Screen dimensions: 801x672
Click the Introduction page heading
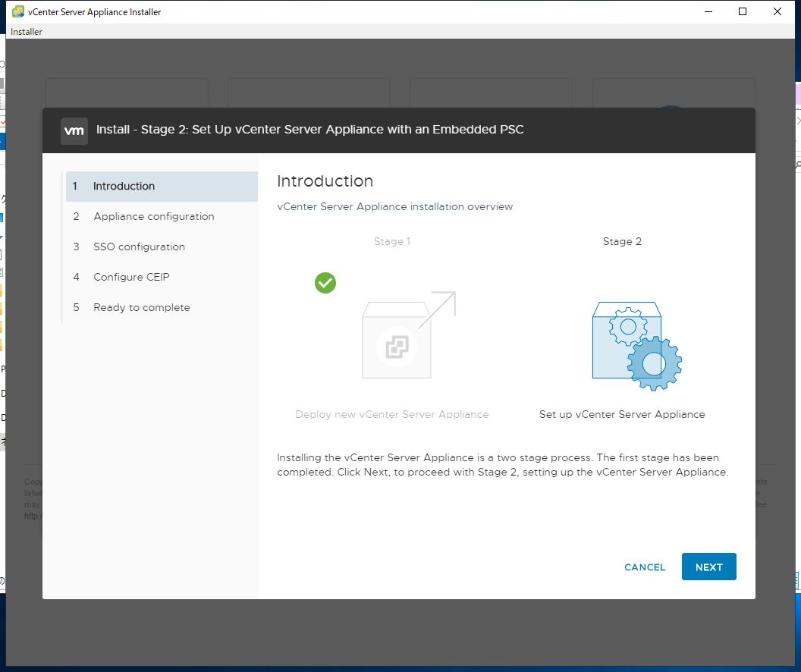pyautogui.click(x=325, y=181)
